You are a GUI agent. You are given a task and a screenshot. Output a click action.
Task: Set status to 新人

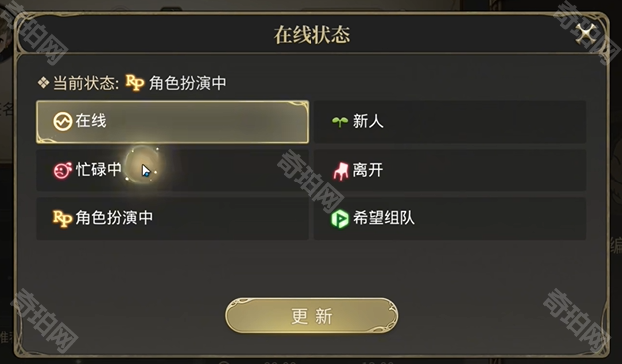tap(450, 122)
